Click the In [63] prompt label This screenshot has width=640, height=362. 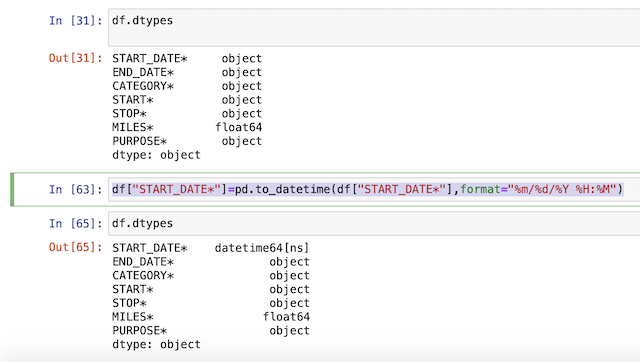click(x=76, y=189)
